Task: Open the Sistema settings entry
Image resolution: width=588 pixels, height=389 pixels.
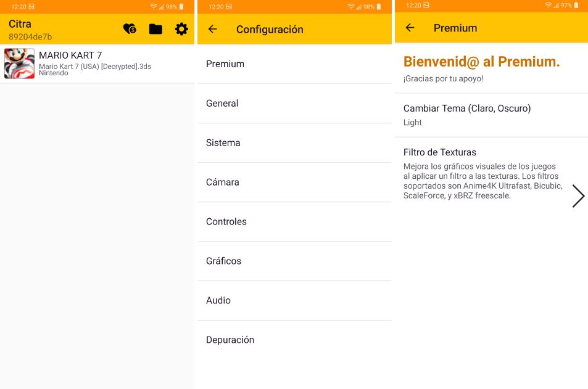Action: click(x=294, y=143)
